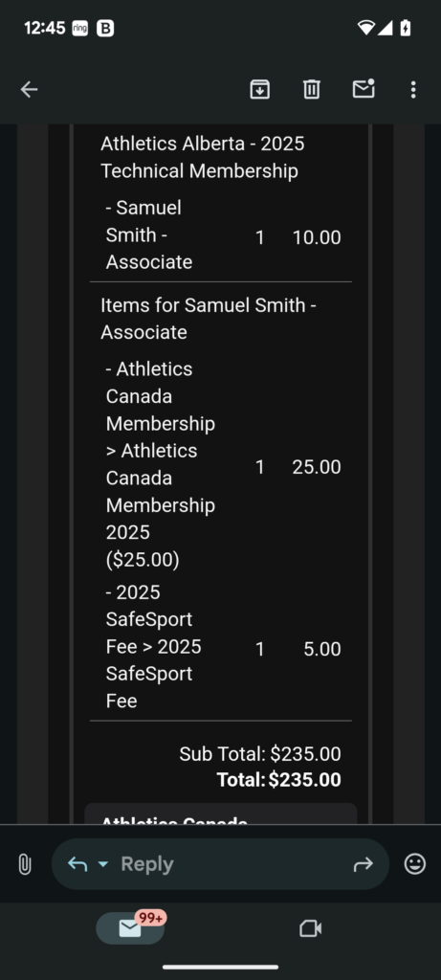Tap the Total: $235.00 line
The width and height of the screenshot is (441, 980).
pos(278,780)
